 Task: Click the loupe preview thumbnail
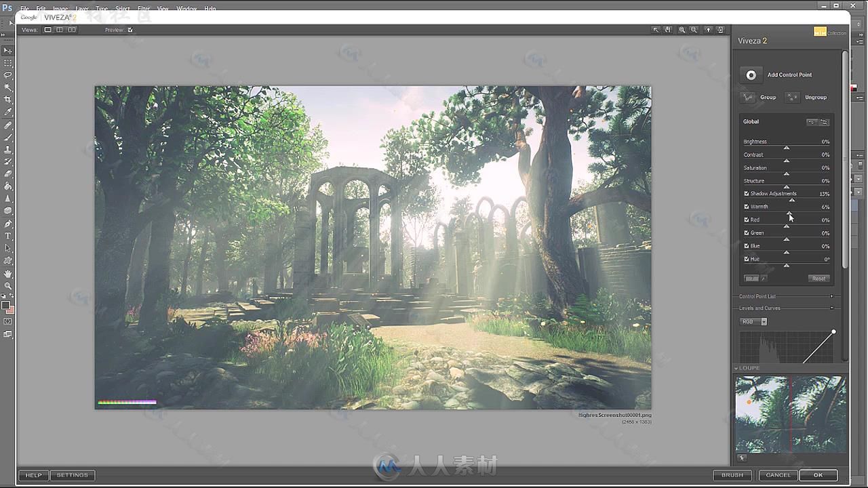pyautogui.click(x=791, y=414)
